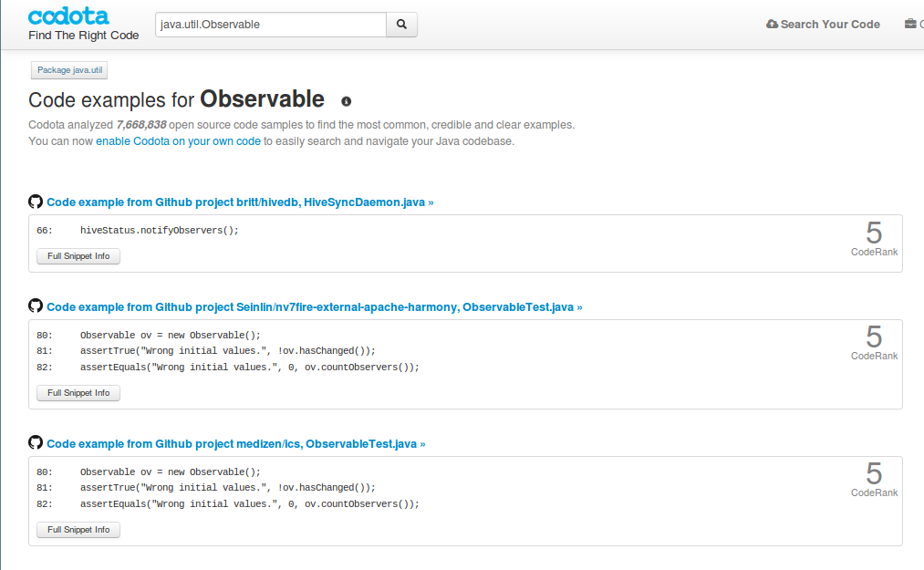
Task: Click the briefcase icon in top bar
Action: coord(910,25)
